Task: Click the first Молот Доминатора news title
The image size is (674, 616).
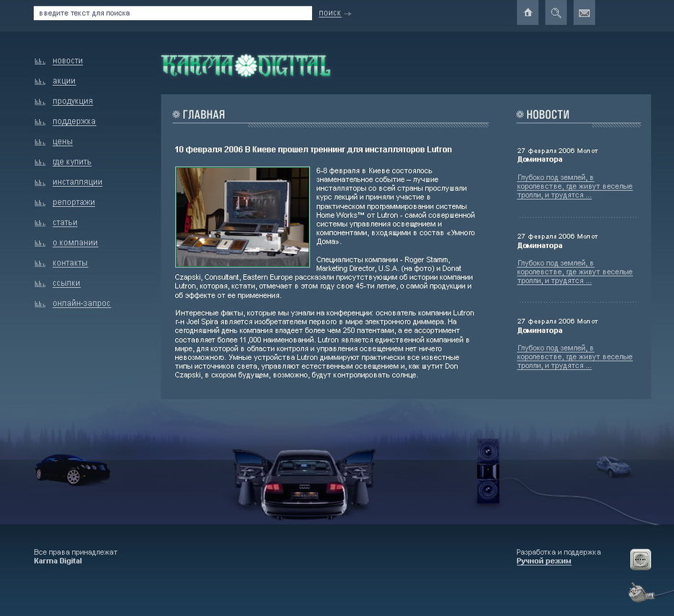Action: click(557, 155)
